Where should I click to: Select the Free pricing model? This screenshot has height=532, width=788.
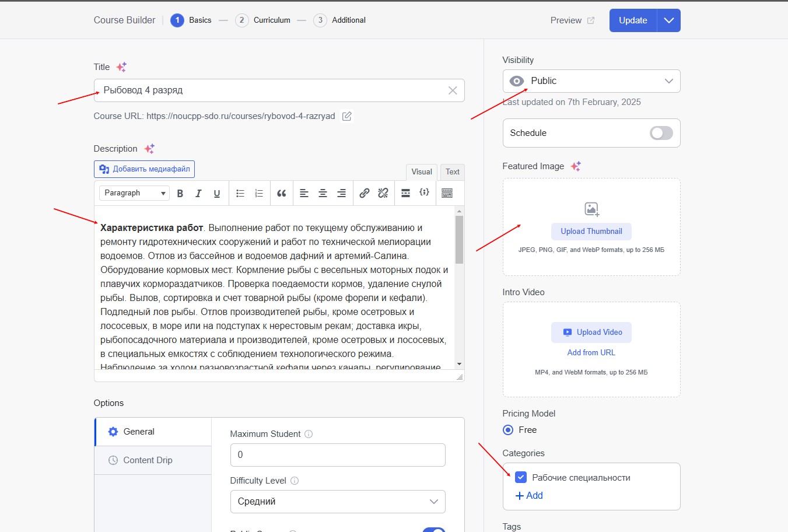pyautogui.click(x=508, y=430)
